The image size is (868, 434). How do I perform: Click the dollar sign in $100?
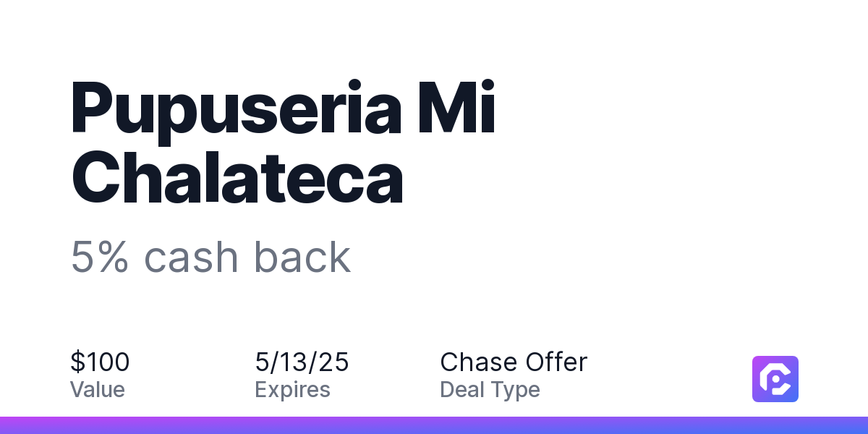point(77,362)
